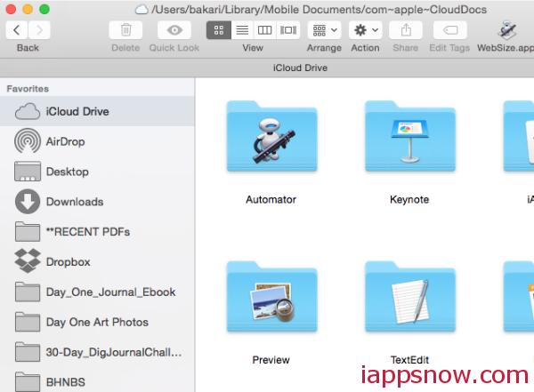Launch WebSize.app from the toolbar

point(506,30)
